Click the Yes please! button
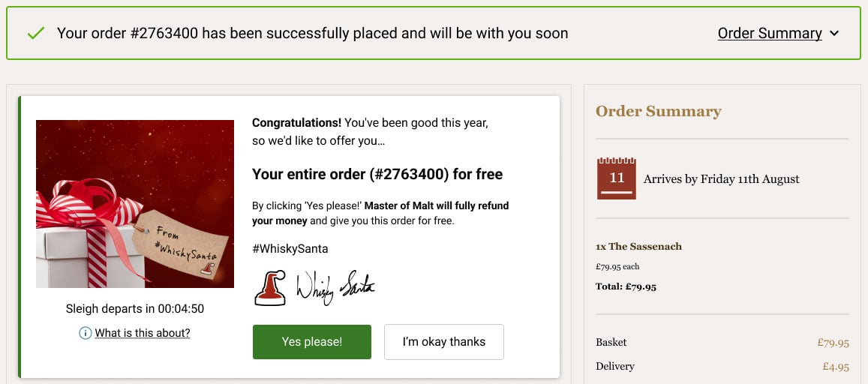Image resolution: width=868 pixels, height=384 pixels. [311, 342]
